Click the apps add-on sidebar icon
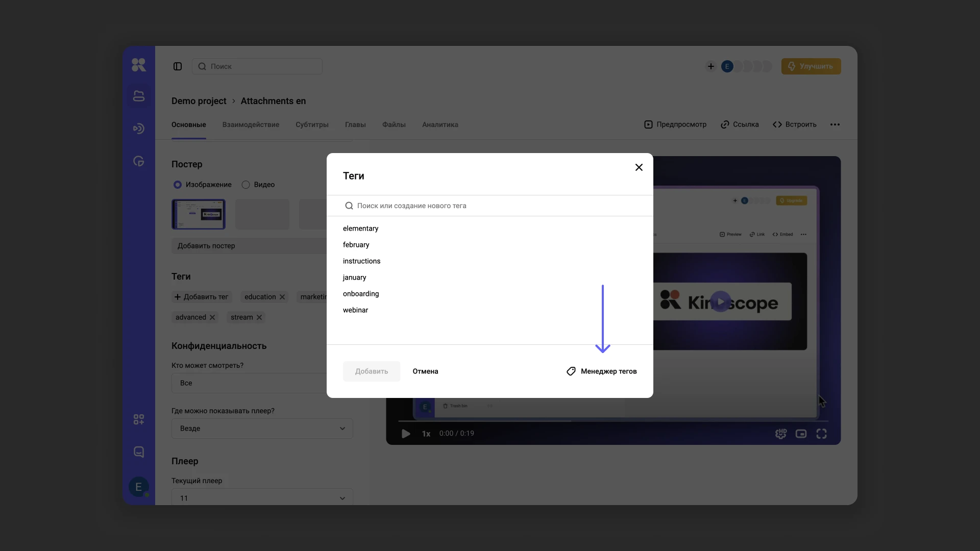The image size is (980, 551). 138,419
